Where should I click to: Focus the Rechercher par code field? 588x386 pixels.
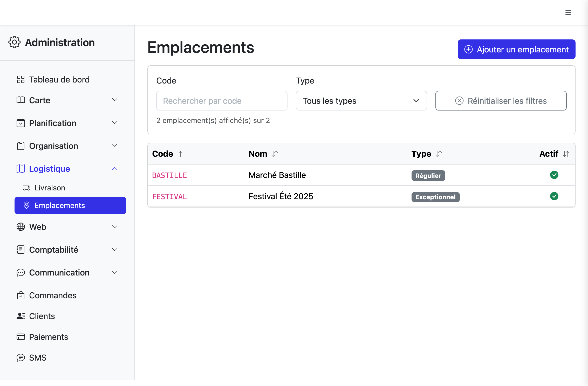tap(222, 101)
